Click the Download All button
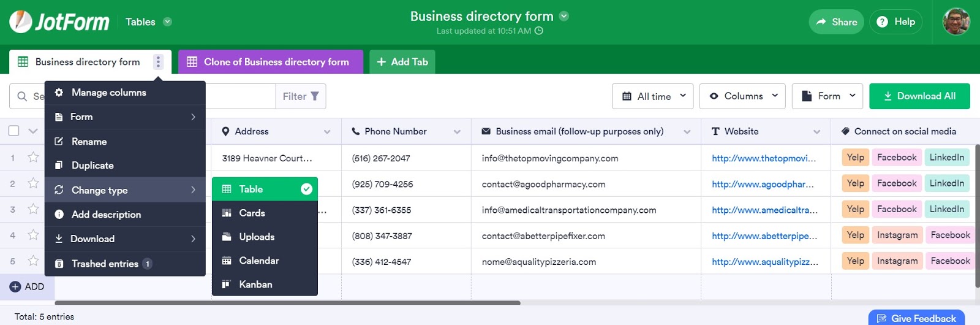 pyautogui.click(x=919, y=96)
